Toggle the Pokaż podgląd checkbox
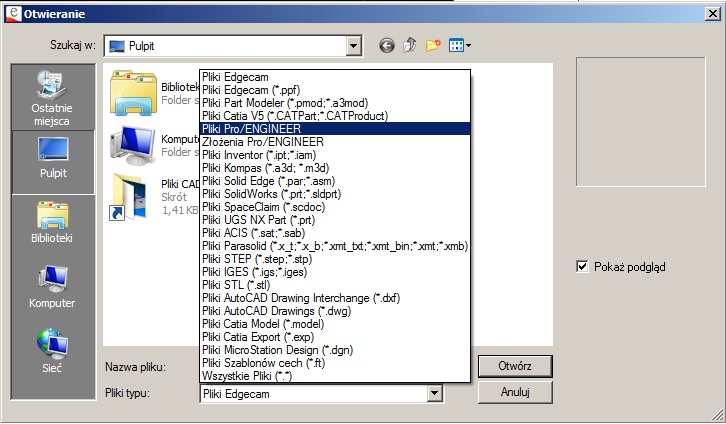The height and width of the screenshot is (424, 726). [582, 267]
